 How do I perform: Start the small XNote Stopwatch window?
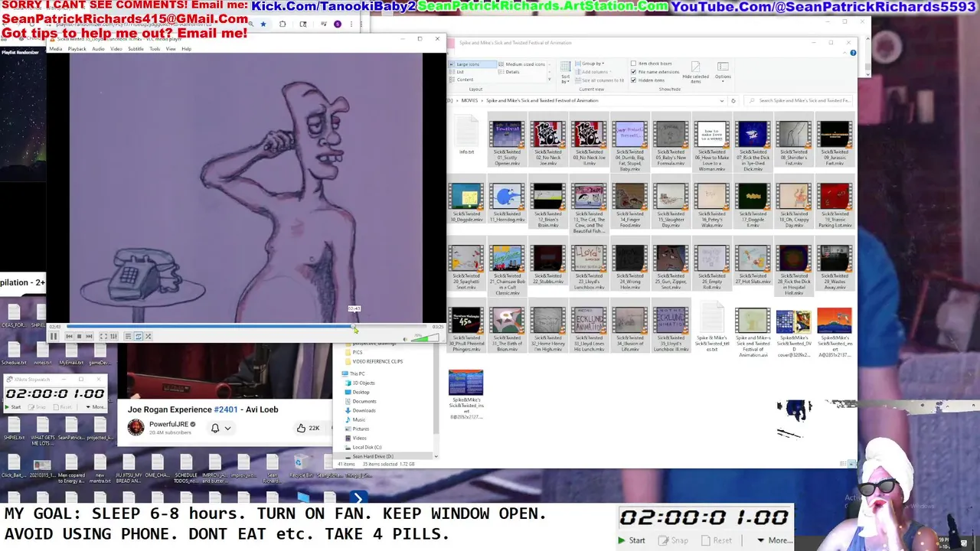[x=13, y=407]
